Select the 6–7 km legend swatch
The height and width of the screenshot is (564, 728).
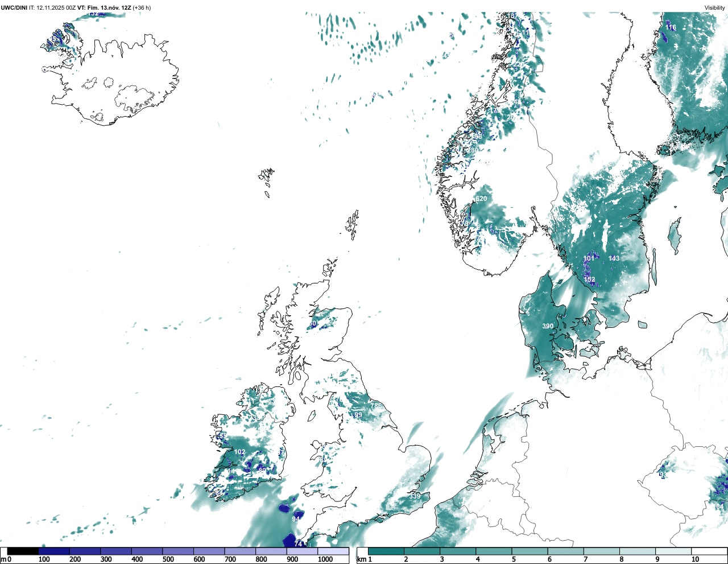[566, 551]
